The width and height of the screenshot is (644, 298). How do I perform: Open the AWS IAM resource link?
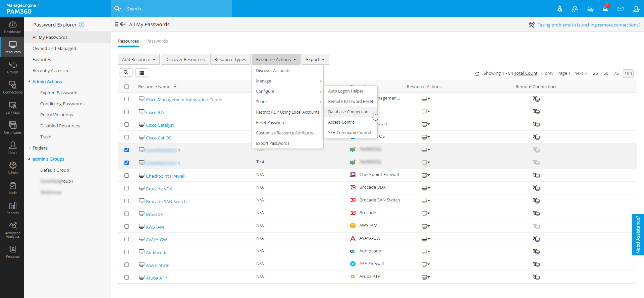[x=155, y=227]
